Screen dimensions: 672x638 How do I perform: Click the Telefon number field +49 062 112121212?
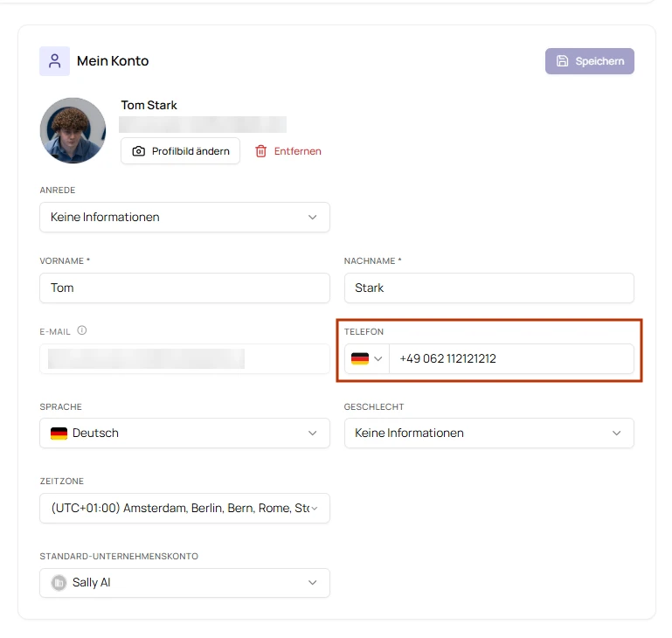pos(511,358)
